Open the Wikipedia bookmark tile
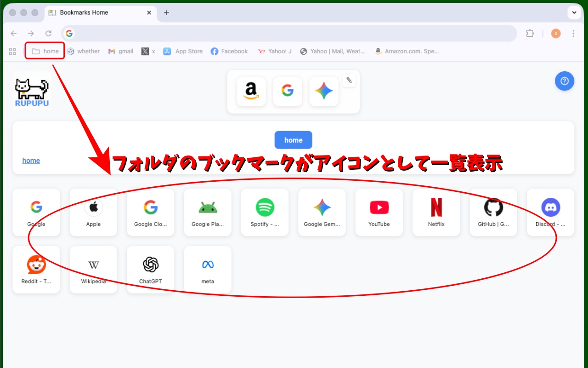 (x=93, y=270)
